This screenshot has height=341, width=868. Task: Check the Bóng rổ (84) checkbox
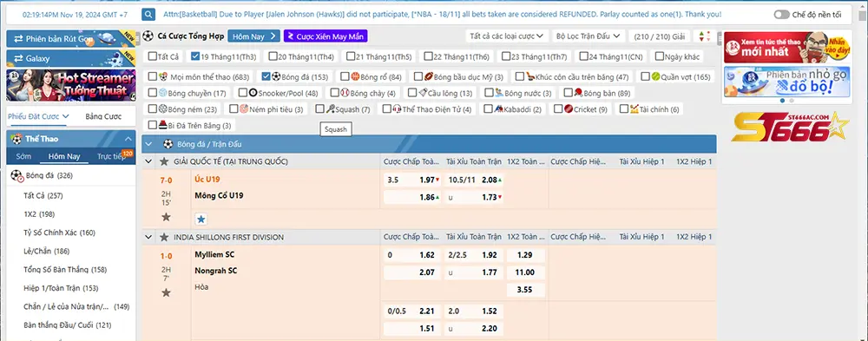coord(345,76)
